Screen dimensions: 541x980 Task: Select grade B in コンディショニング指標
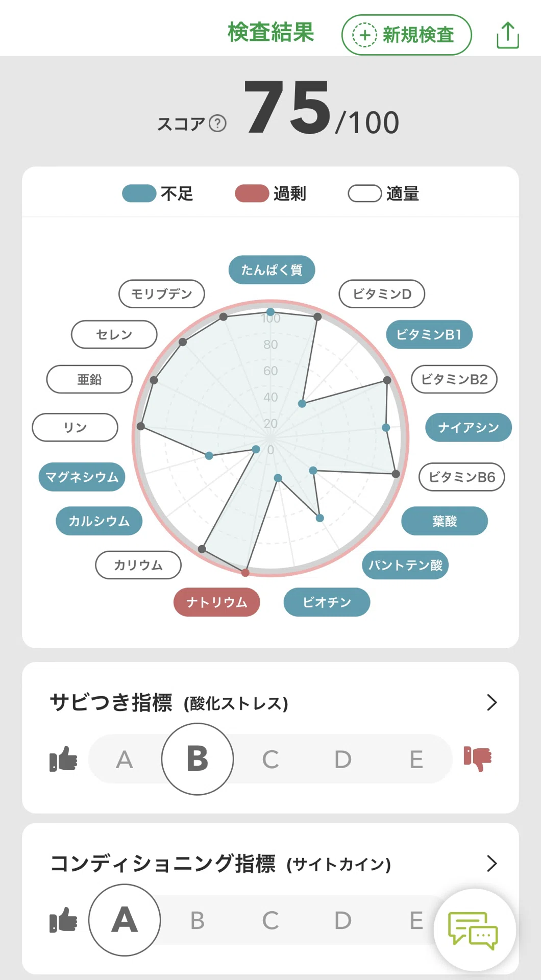pyautogui.click(x=198, y=921)
